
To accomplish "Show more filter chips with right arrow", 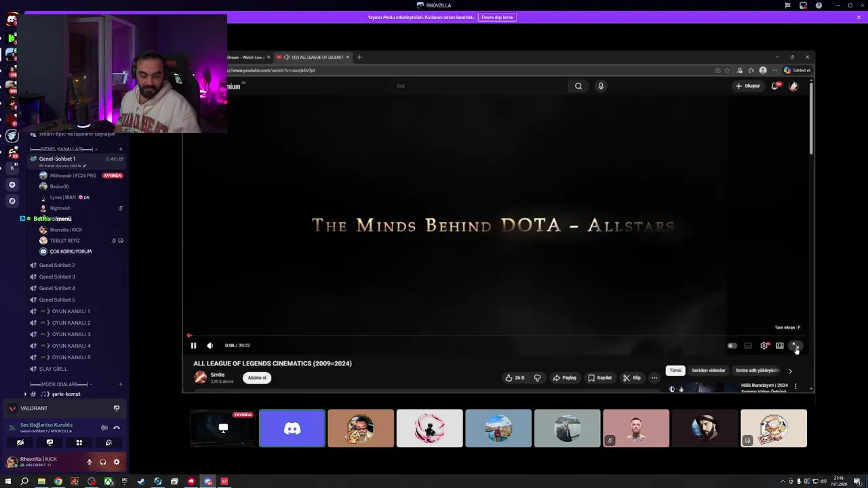I will pyautogui.click(x=790, y=371).
